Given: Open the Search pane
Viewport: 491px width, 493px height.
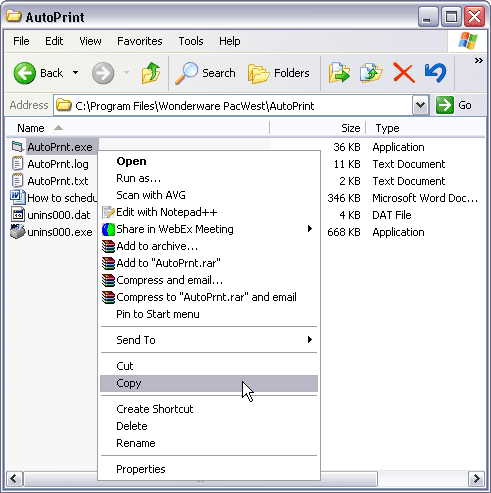Looking at the screenshot, I should (205, 73).
